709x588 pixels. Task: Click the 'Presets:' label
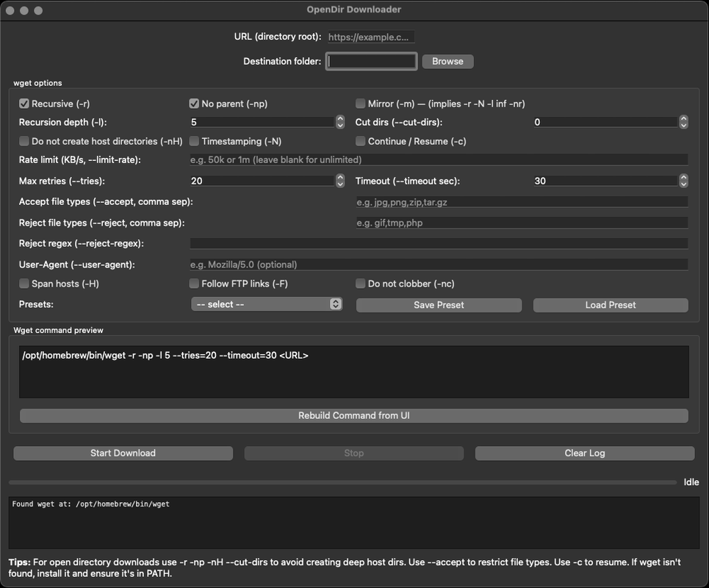pos(36,304)
